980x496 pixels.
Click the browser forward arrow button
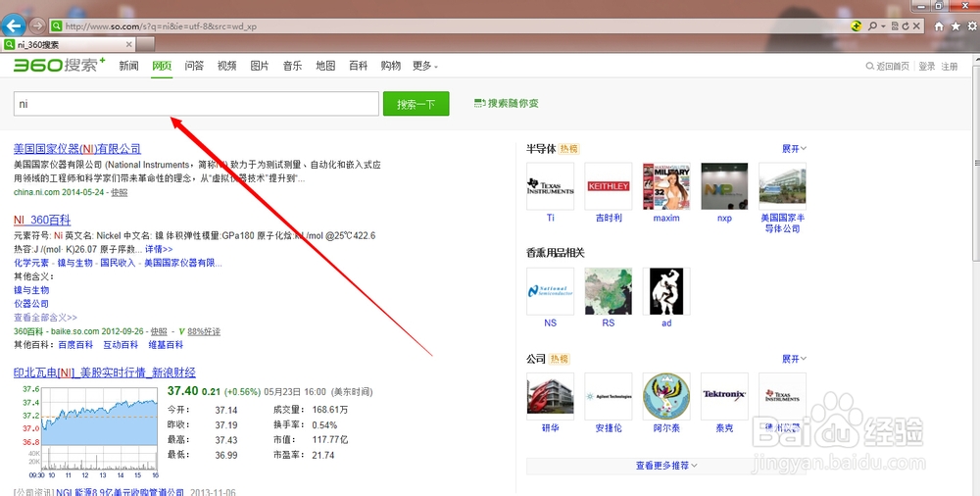click(x=37, y=25)
